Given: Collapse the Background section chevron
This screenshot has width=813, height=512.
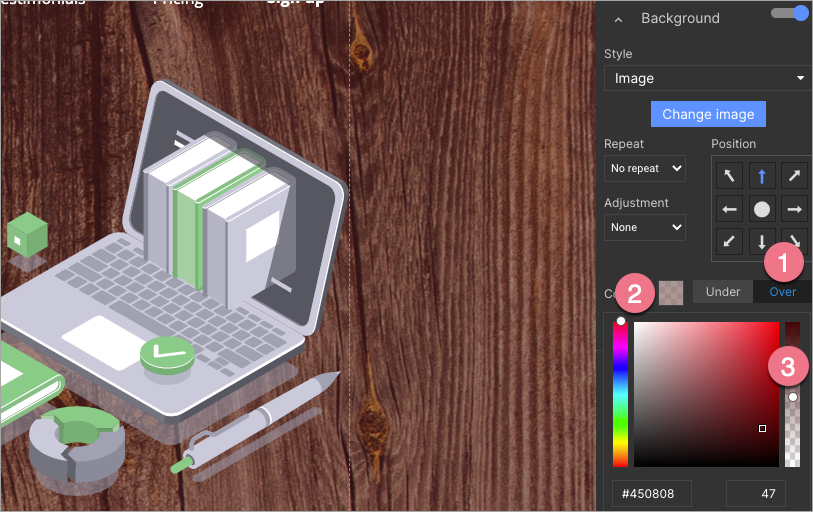Looking at the screenshot, I should 619,19.
